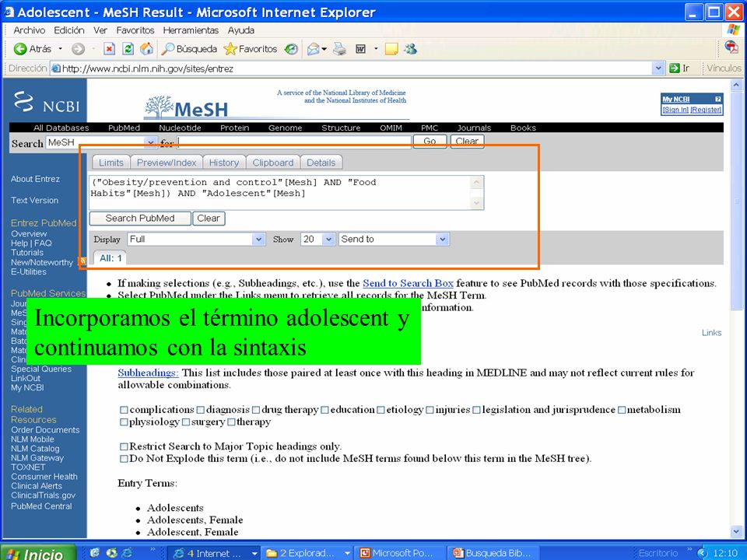Open the Herramientas menu

click(191, 30)
